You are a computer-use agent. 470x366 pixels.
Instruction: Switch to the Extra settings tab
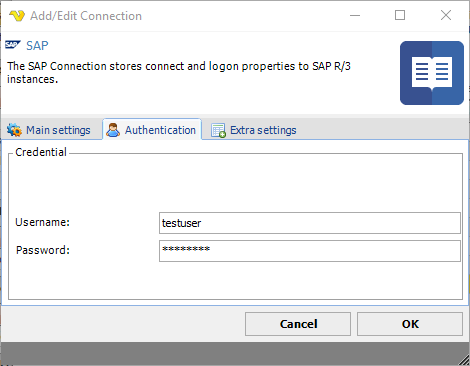[254, 130]
